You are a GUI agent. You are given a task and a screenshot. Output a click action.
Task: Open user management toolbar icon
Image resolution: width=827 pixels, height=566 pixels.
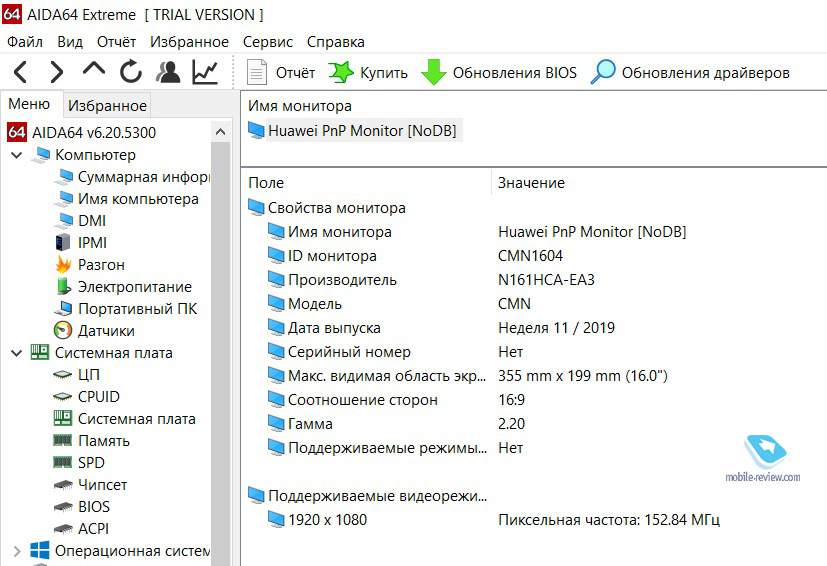tap(168, 72)
